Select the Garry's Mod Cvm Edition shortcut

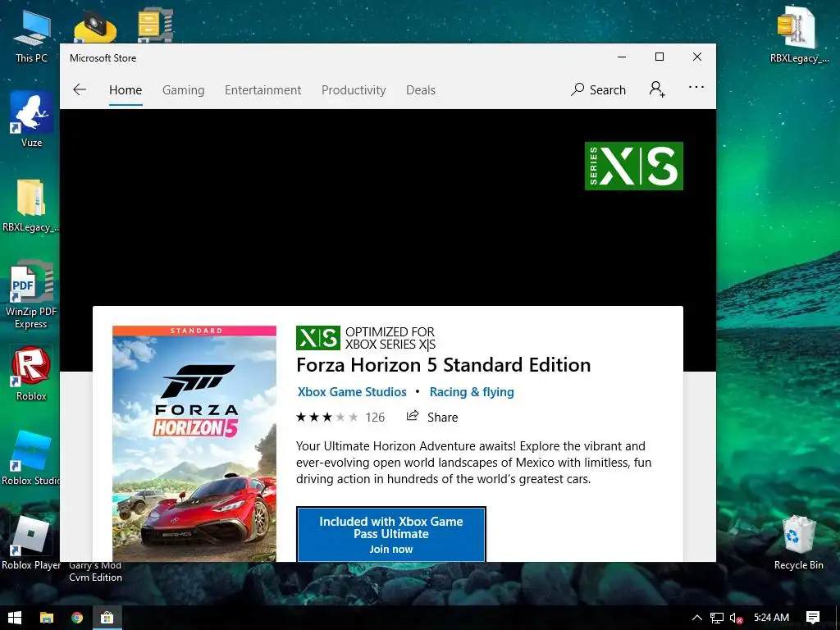95,572
